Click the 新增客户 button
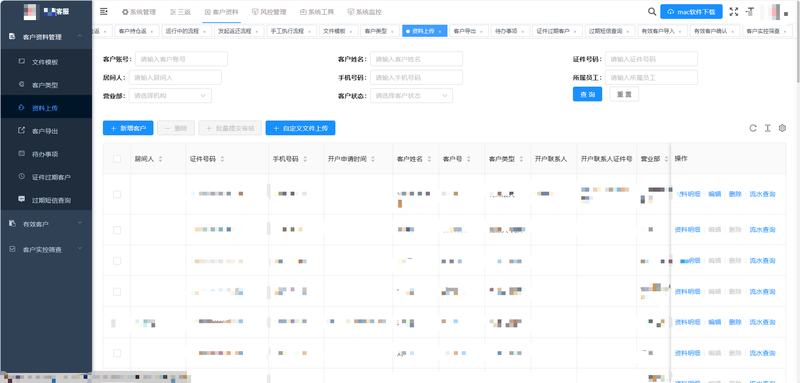The height and width of the screenshot is (383, 800). pos(128,128)
